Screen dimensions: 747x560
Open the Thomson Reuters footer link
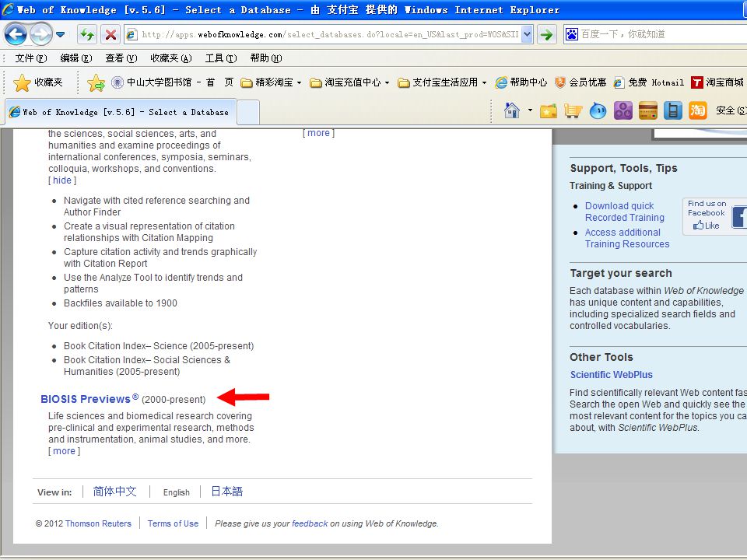(x=98, y=523)
